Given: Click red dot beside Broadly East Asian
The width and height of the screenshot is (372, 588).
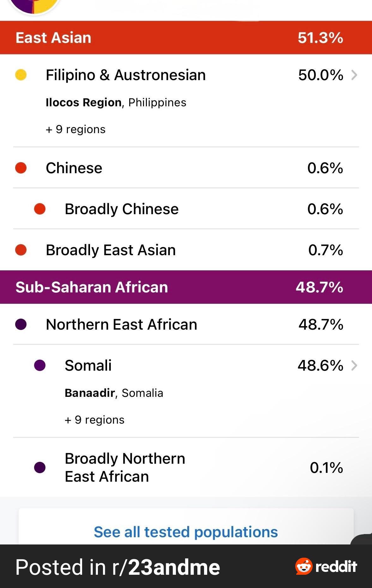Looking at the screenshot, I should 21,250.
